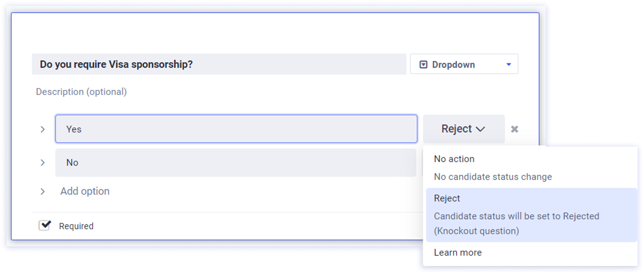Expand the chevron beside the 'Yes' option
644x274 pixels.
point(42,129)
